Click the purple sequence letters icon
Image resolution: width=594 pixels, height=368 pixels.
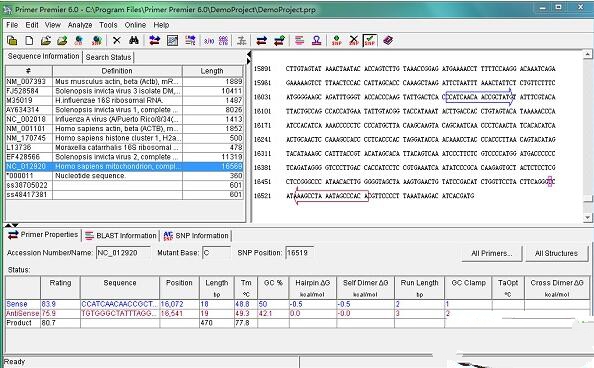224,40
